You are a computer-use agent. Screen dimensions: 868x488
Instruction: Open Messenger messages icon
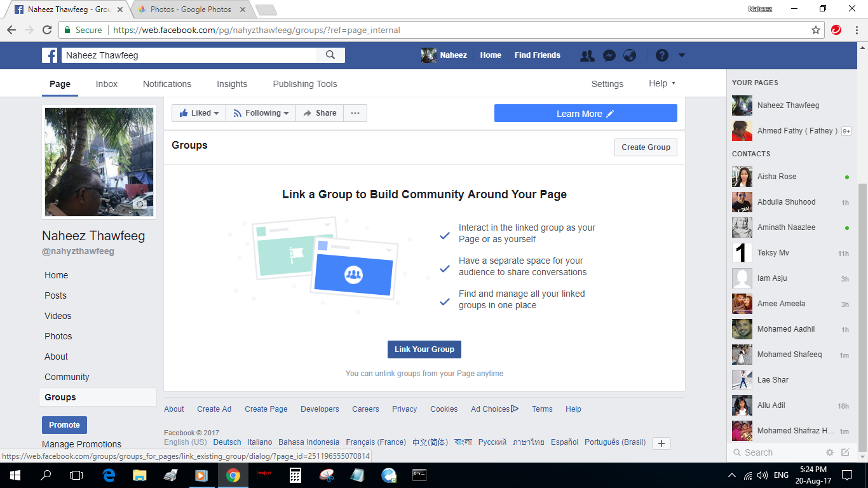point(609,55)
